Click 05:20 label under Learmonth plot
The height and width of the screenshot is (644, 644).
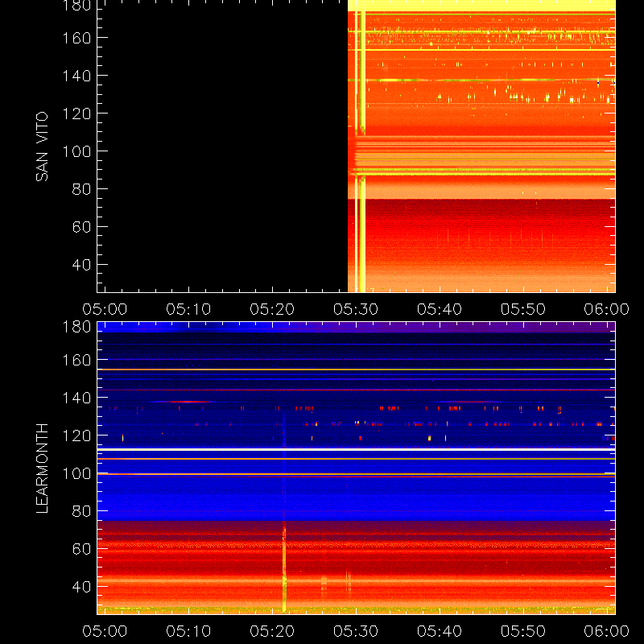[272, 631]
